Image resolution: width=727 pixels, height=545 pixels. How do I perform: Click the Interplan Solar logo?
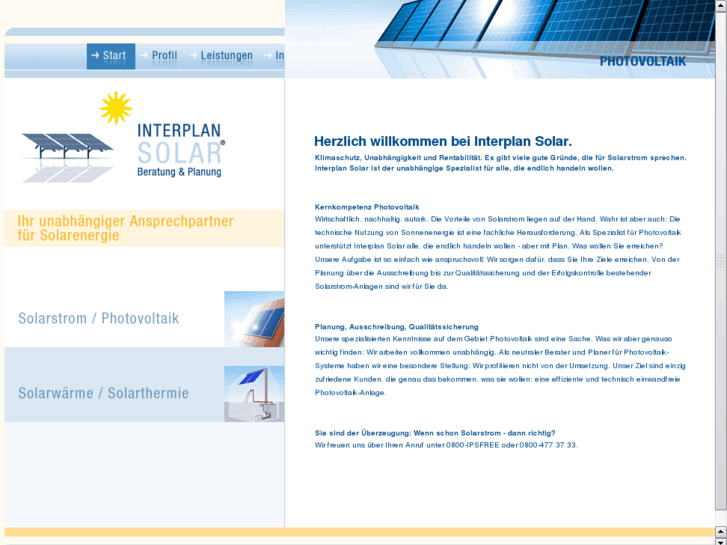tap(124, 136)
